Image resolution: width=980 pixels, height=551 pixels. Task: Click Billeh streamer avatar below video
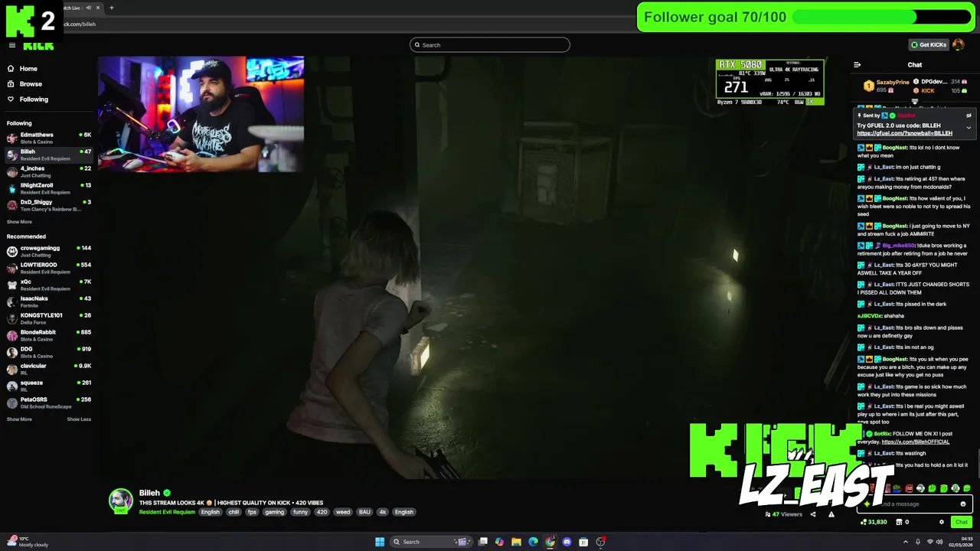click(x=120, y=500)
